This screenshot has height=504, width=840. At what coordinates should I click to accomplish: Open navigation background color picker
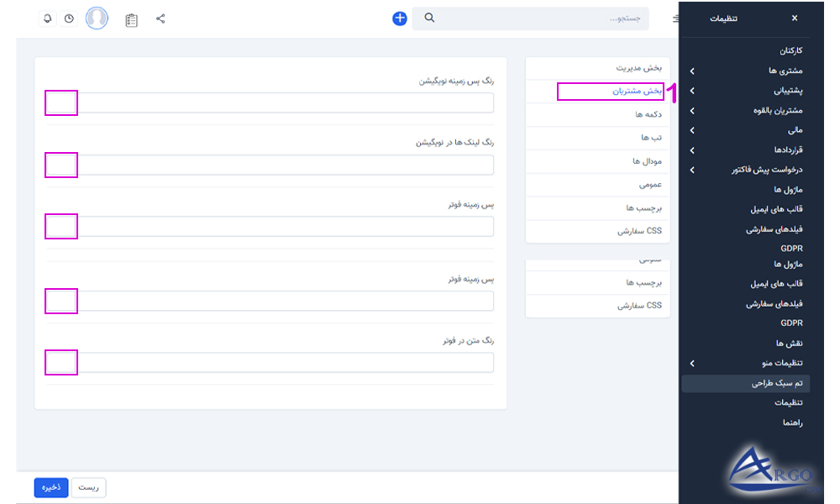60,102
